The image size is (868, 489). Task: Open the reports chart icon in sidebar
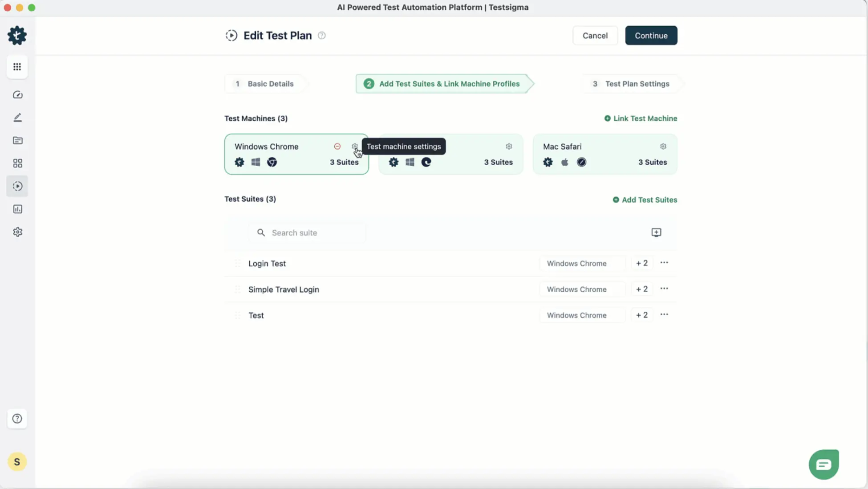tap(17, 209)
